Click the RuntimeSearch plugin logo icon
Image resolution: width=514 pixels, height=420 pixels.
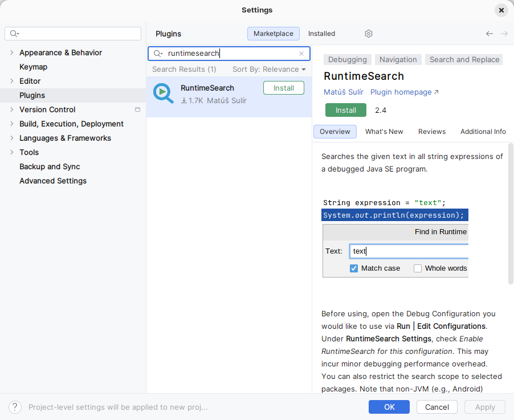163,93
